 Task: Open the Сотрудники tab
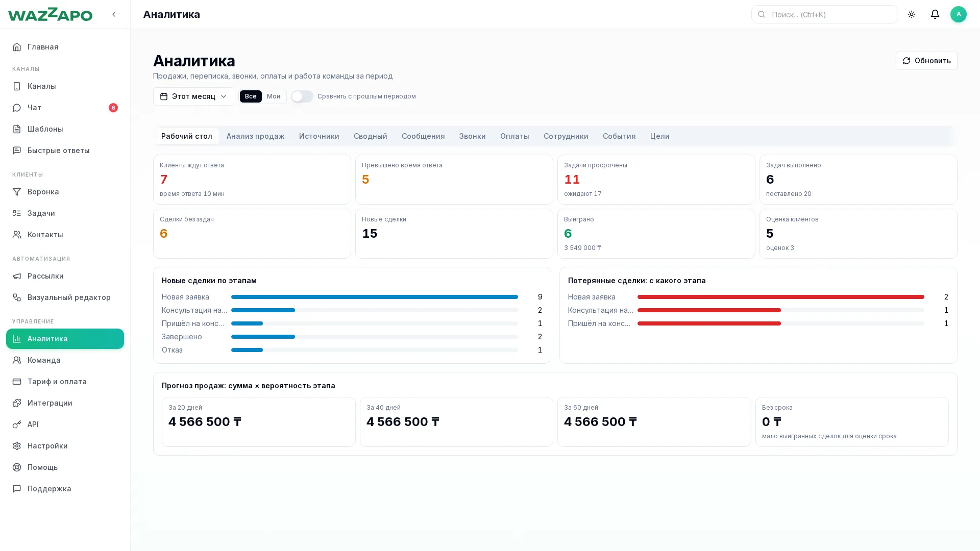coord(566,136)
